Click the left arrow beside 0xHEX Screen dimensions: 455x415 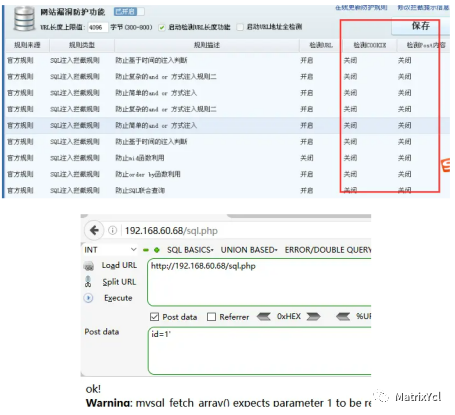pos(264,316)
